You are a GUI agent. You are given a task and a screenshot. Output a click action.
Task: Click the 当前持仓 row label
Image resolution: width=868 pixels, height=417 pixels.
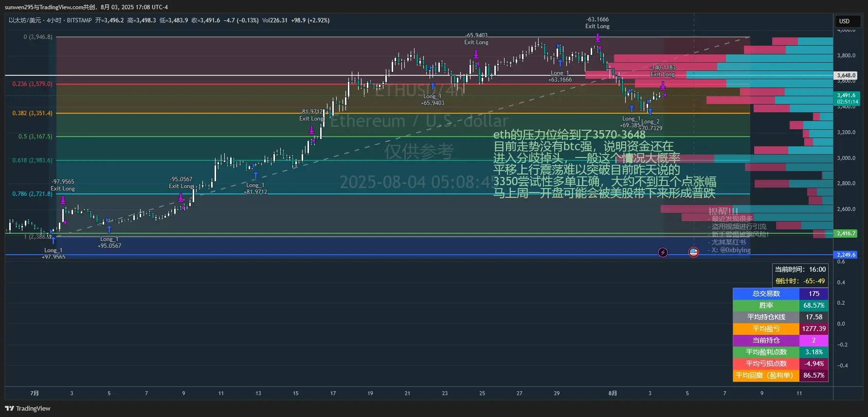pyautogui.click(x=766, y=340)
